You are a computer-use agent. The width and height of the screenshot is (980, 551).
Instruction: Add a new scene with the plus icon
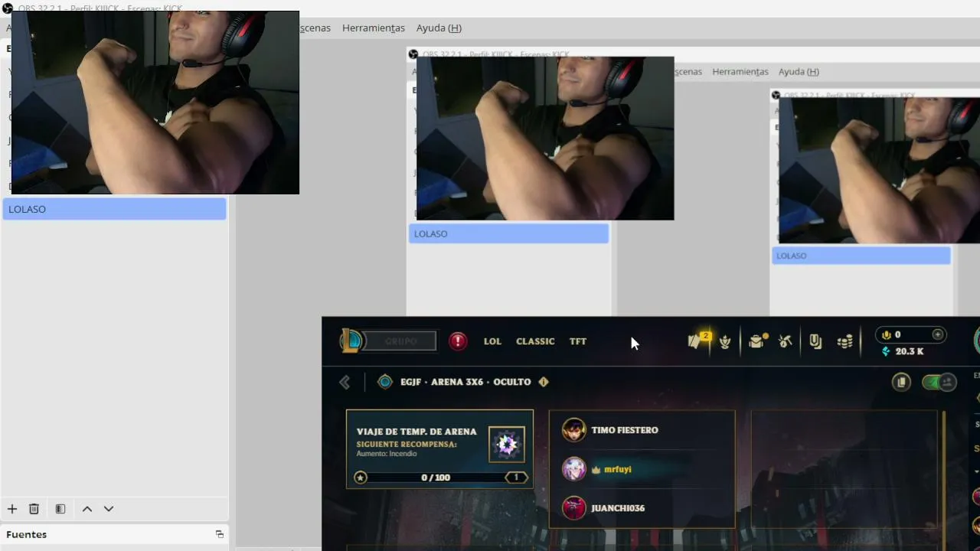[12, 509]
